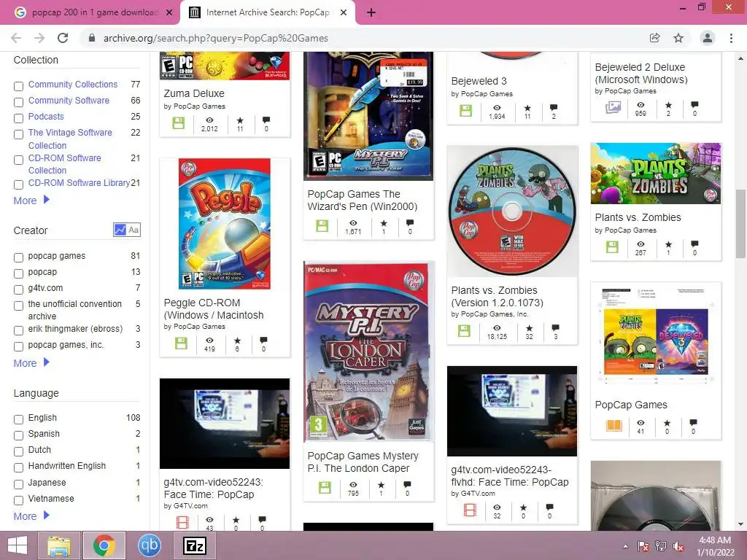
Task: Click the taskbar clock showing 4:48 AM
Action: 715,546
